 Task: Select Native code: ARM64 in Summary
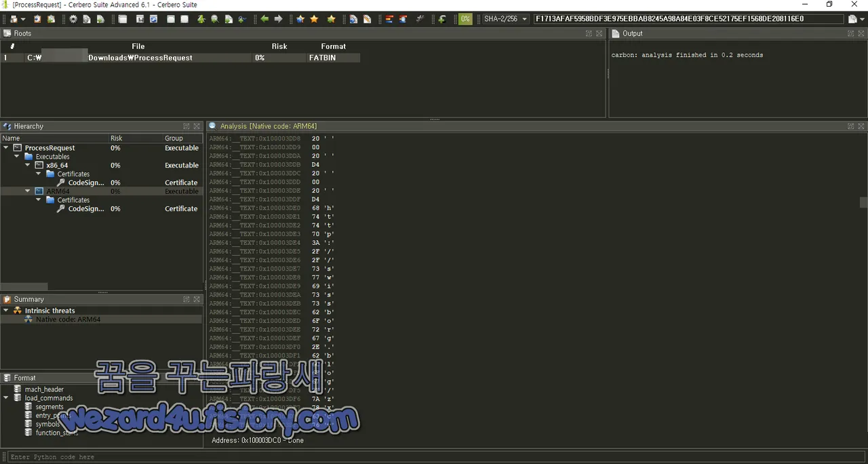(x=68, y=320)
